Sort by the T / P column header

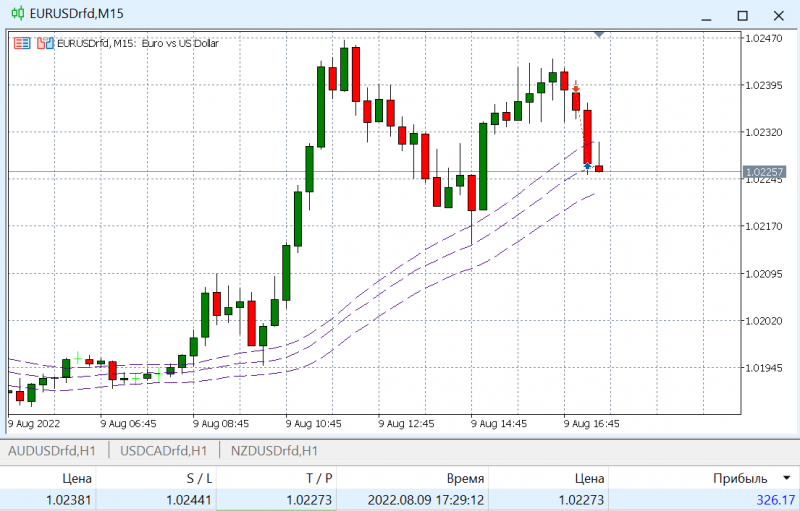pyautogui.click(x=319, y=478)
